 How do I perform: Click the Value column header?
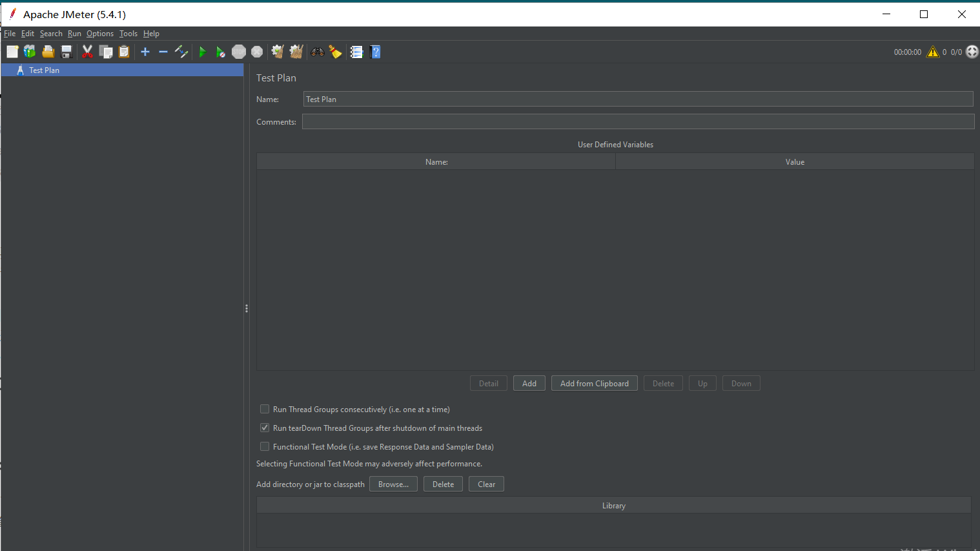(x=795, y=161)
